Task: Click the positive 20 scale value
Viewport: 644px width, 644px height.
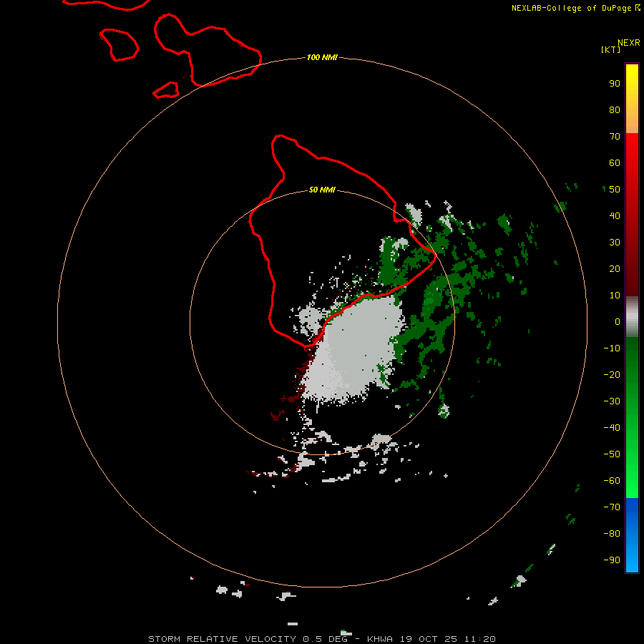Action: (x=615, y=268)
